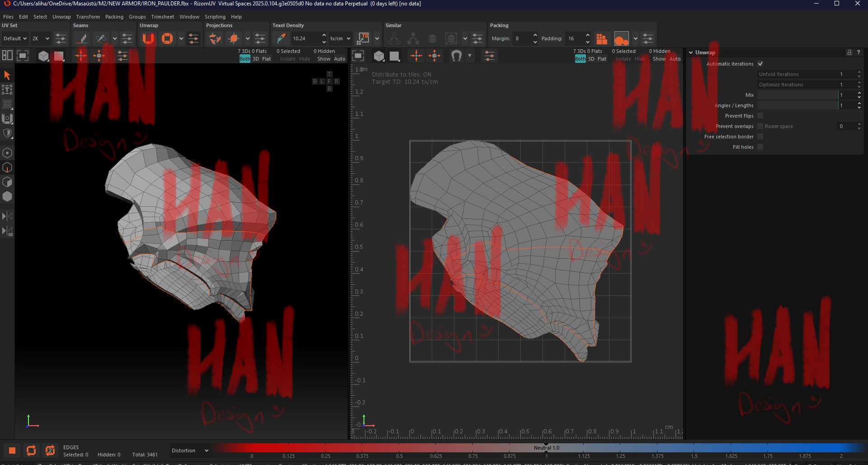Open the UV Set Default dropdown
The image size is (868, 465).
click(15, 38)
